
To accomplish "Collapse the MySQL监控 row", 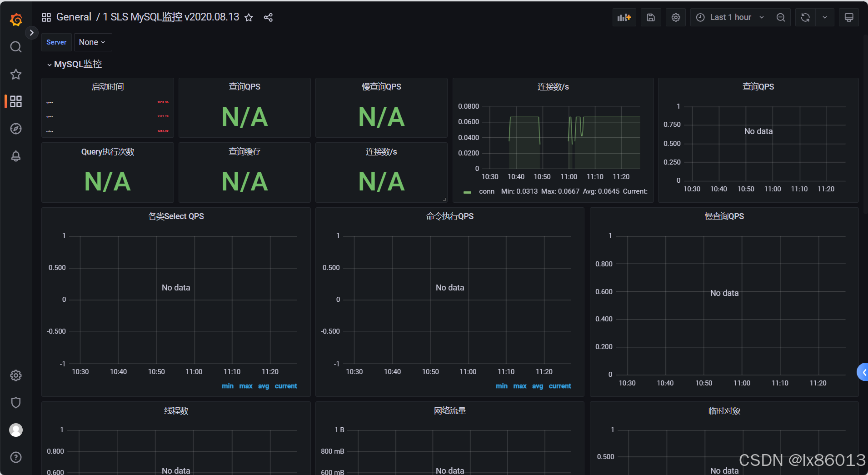I will (x=74, y=64).
